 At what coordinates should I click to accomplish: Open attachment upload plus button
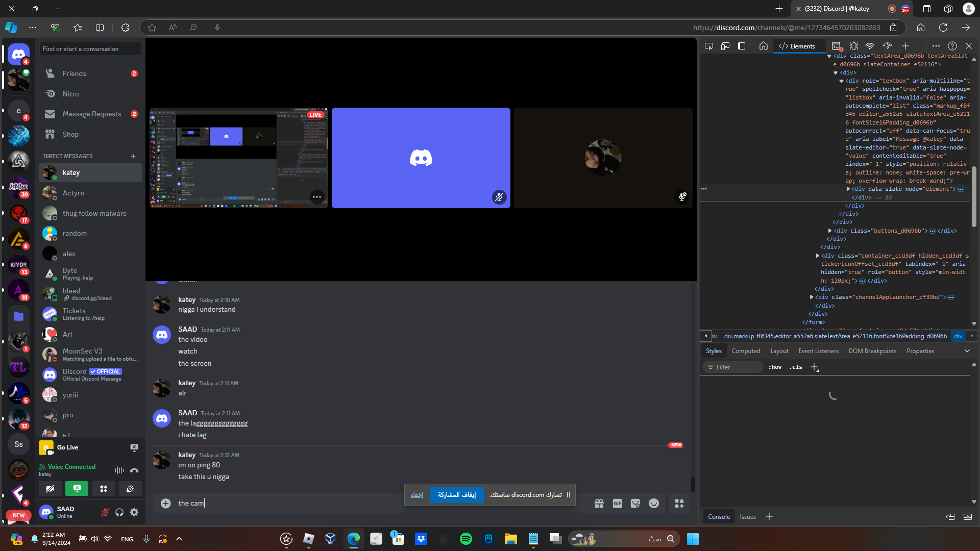(x=165, y=504)
